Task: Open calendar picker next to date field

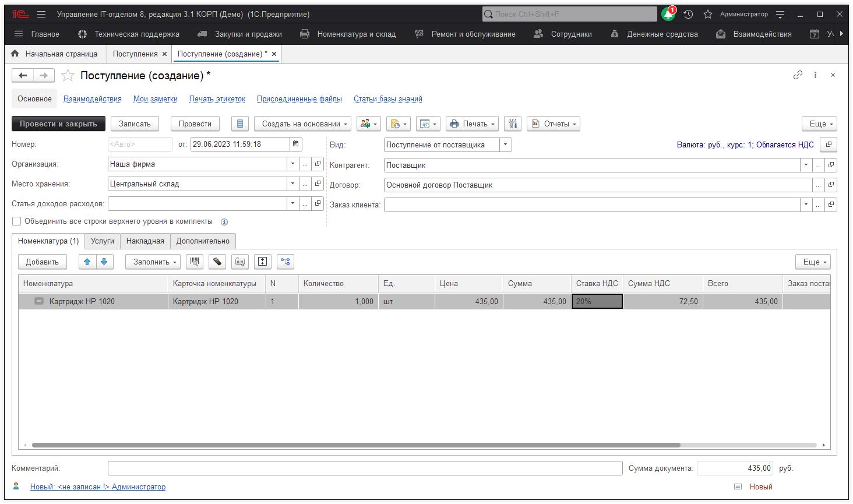Action: 296,144
